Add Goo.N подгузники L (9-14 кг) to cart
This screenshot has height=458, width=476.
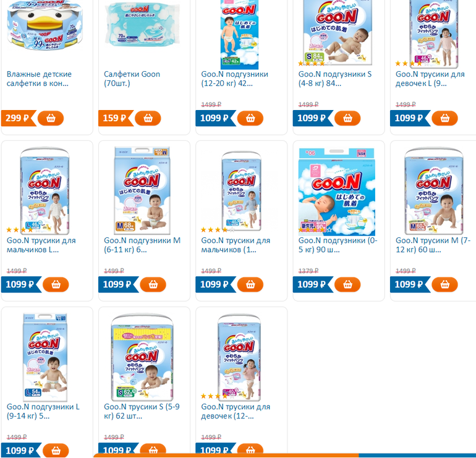pyautogui.click(x=56, y=451)
